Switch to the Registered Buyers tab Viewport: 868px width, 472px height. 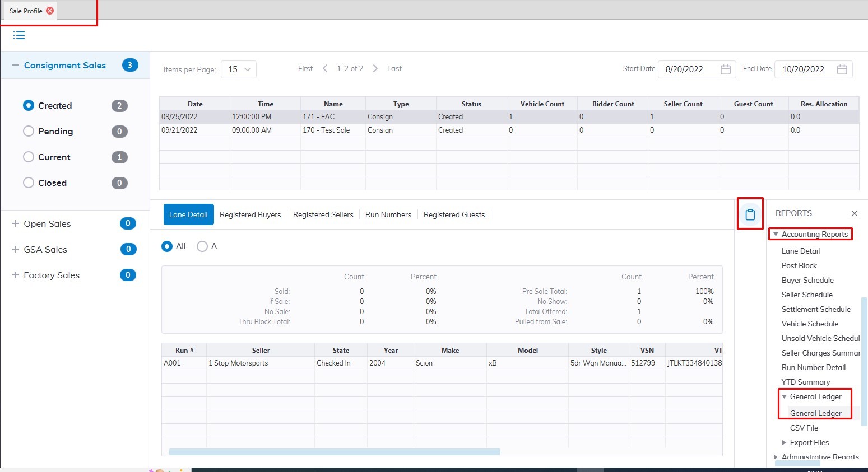coord(250,214)
